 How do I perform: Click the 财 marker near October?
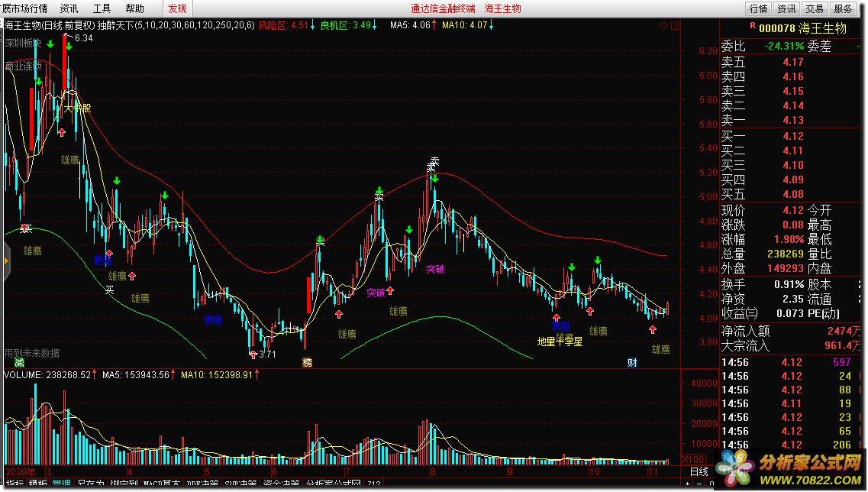click(x=632, y=362)
